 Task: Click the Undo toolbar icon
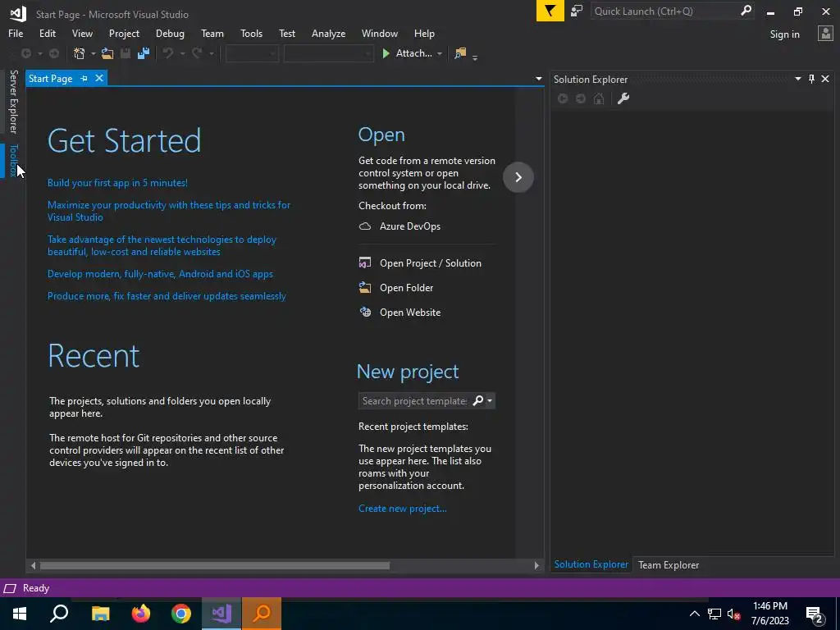pyautogui.click(x=168, y=53)
